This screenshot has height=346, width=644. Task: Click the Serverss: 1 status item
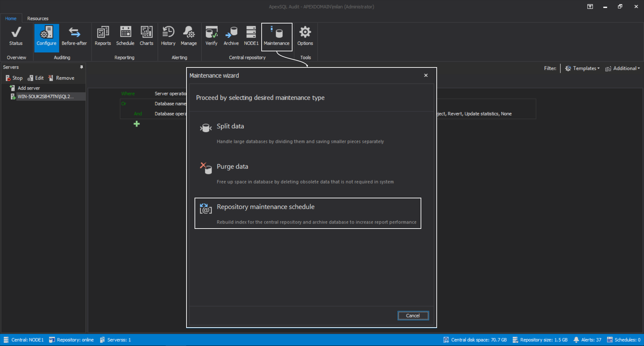click(x=115, y=340)
